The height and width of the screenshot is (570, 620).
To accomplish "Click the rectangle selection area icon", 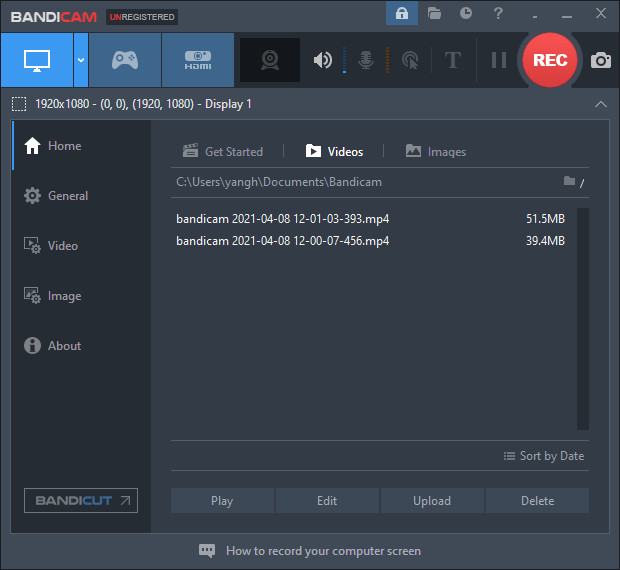I will 19,104.
